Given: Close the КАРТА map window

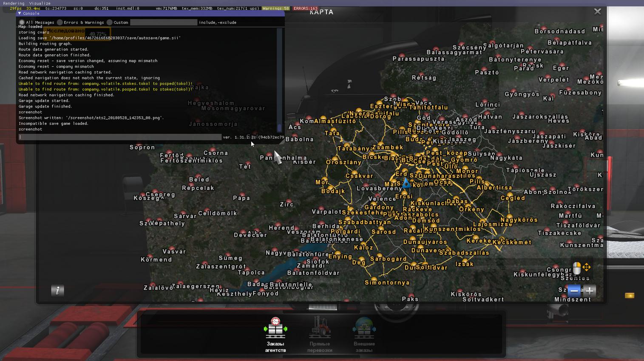Looking at the screenshot, I should point(597,11).
